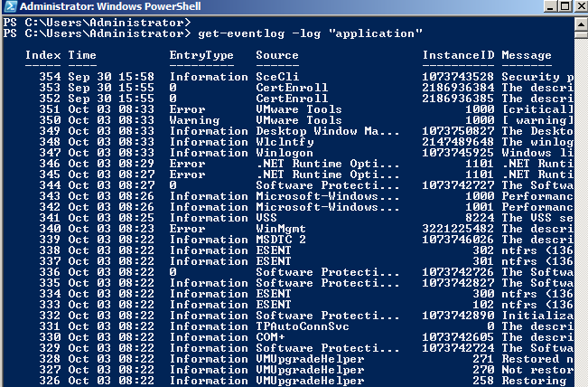Click instance ID '1073742727'
Screen dimensions: 588x387
(458, 185)
